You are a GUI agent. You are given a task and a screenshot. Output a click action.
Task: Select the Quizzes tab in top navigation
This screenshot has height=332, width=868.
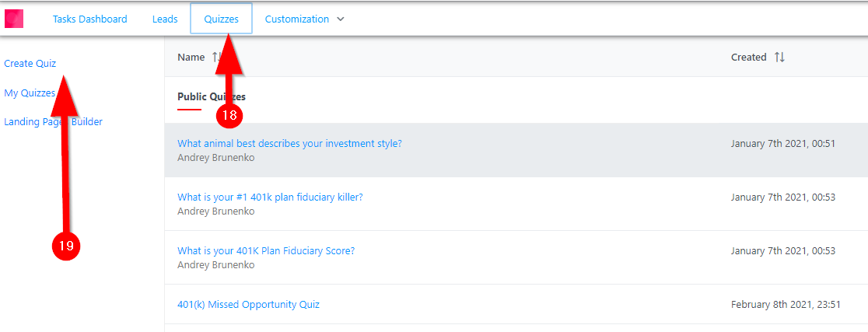click(x=221, y=19)
